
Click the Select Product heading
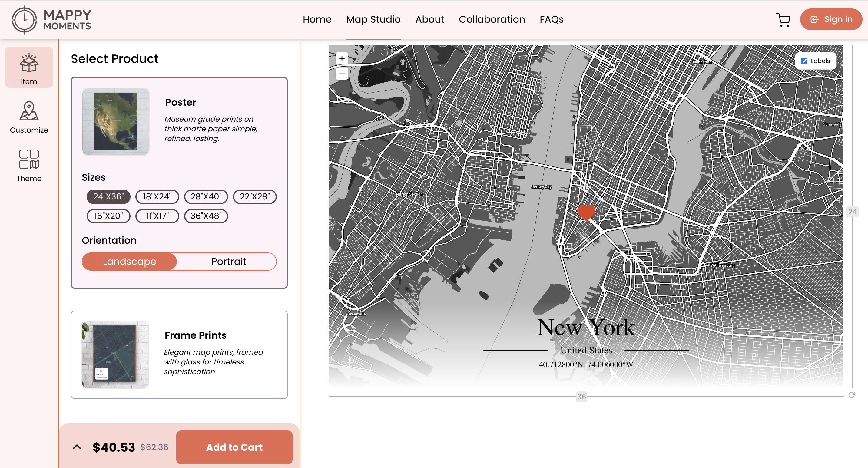pyautogui.click(x=114, y=59)
